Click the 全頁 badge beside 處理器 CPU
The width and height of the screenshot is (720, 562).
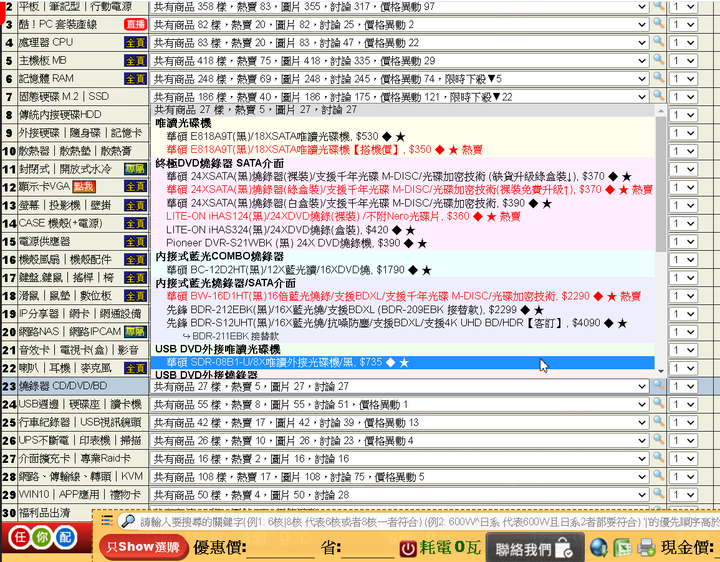coord(135,43)
